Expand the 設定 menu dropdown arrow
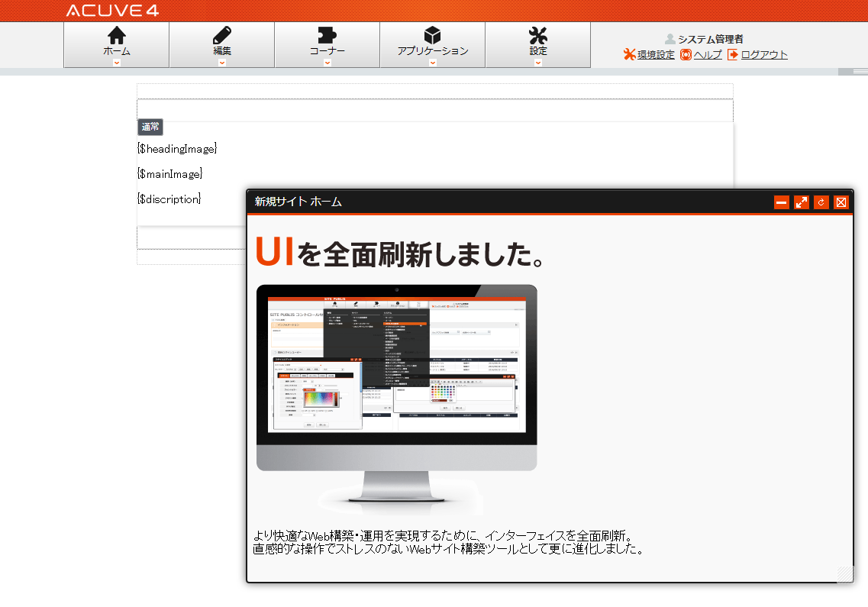Viewport: 868px width, 607px height. tap(538, 63)
